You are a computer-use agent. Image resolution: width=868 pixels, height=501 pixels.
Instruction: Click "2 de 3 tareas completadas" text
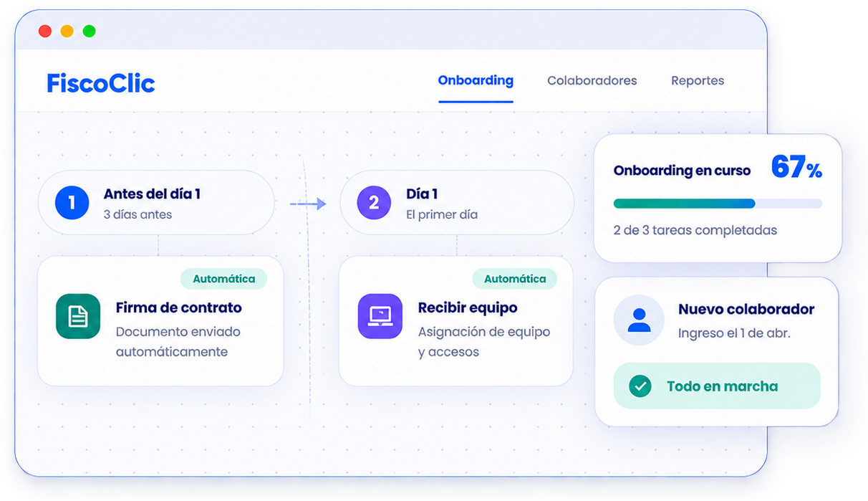[x=695, y=230]
